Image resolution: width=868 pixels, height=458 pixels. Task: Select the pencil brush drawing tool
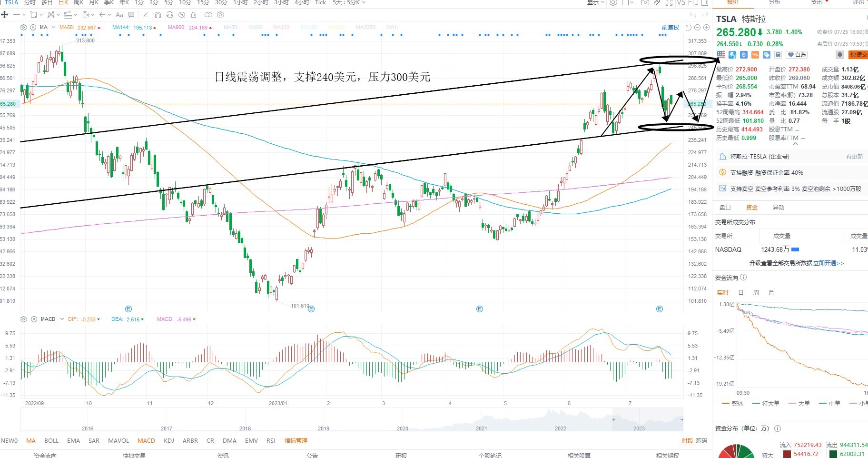click(146, 15)
